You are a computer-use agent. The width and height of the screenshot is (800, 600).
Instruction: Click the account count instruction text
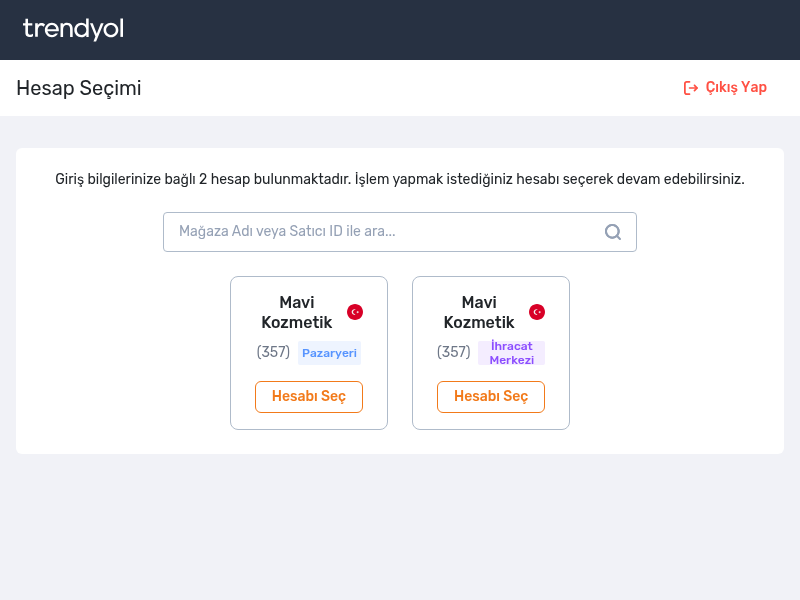click(400, 179)
